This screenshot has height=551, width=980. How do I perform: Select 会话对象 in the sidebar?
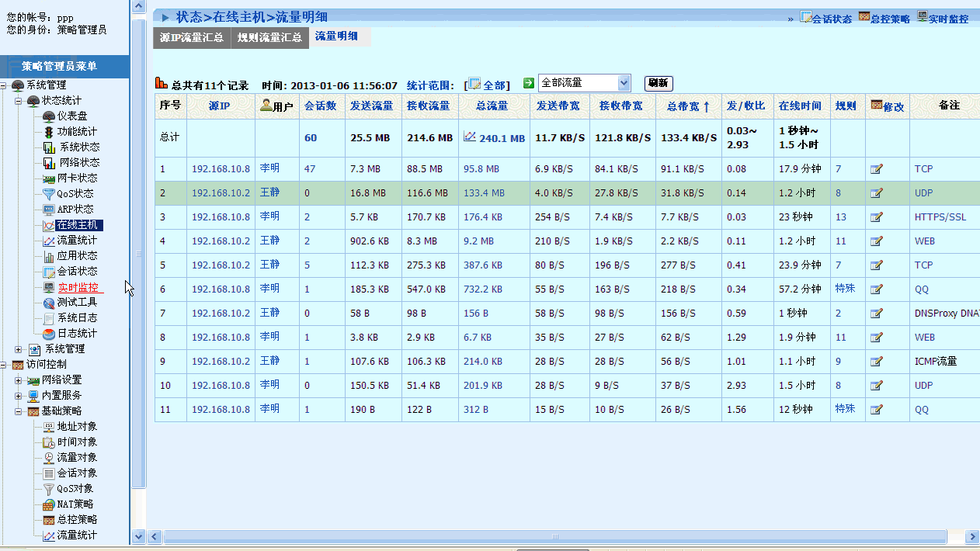[77, 473]
